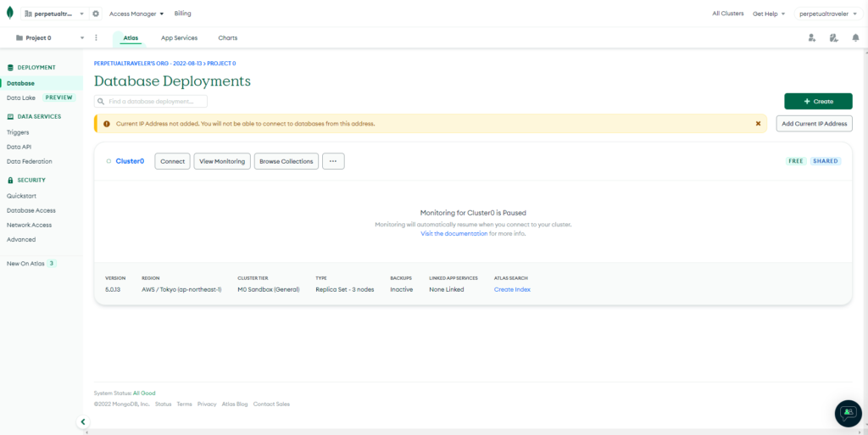Switch to the Charts tab
This screenshot has width=868, height=435.
[x=227, y=37]
